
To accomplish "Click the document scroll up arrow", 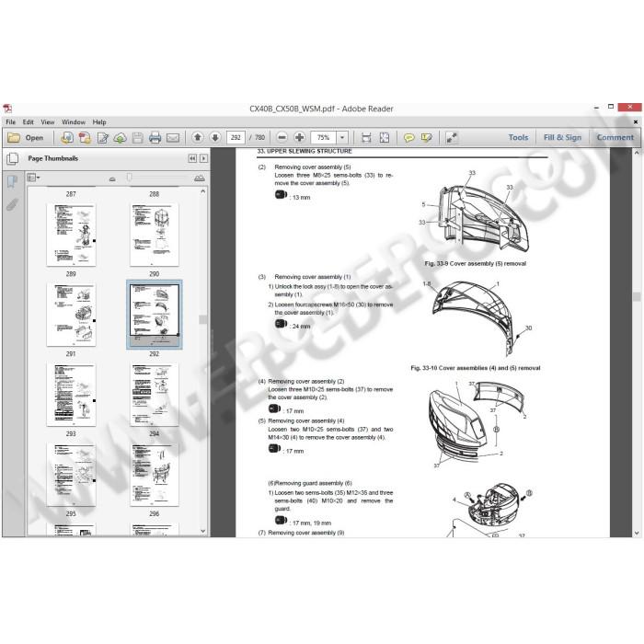I will click(x=637, y=153).
